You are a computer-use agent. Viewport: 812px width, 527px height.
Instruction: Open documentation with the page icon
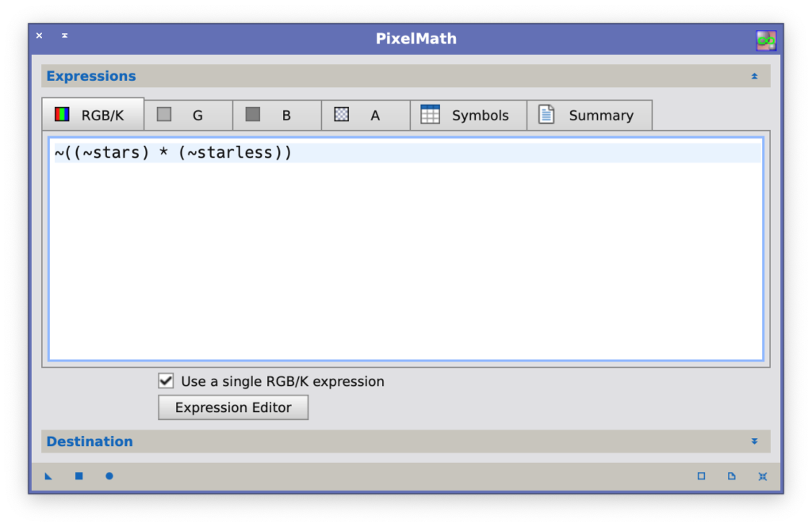click(x=731, y=476)
